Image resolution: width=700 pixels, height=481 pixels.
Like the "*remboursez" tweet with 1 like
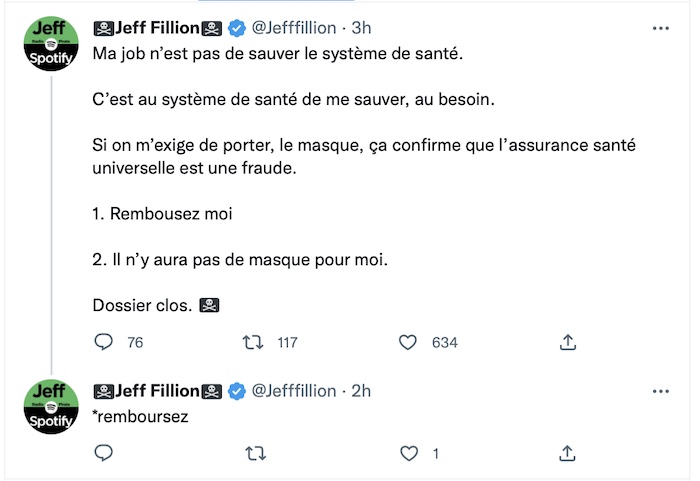[409, 453]
